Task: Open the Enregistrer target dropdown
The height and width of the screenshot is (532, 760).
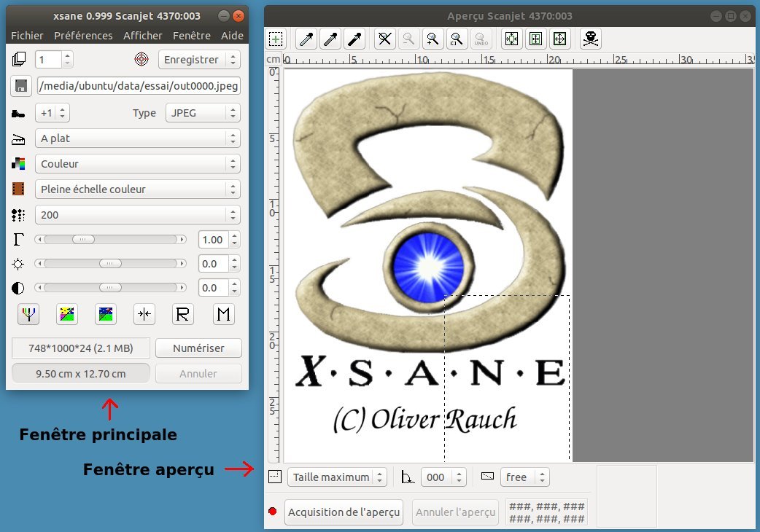Action: (x=199, y=60)
